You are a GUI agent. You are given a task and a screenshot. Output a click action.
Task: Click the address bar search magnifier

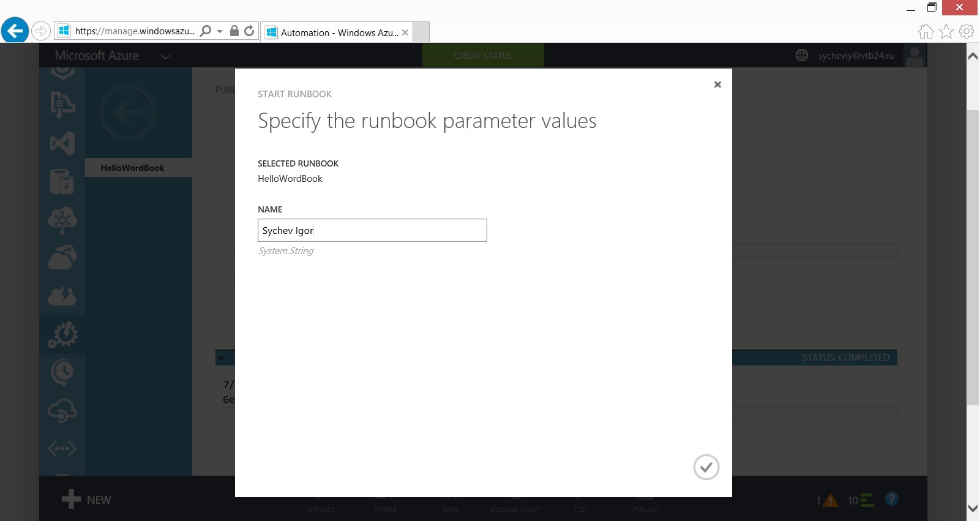click(x=206, y=31)
